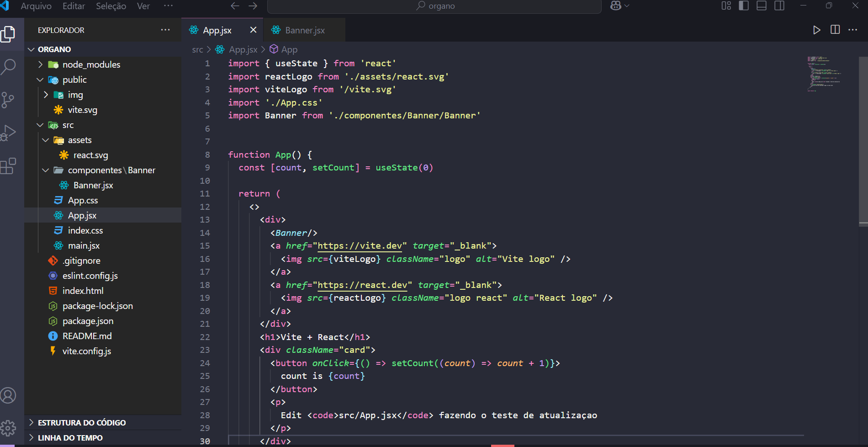Open main.jsx in the explorer
The height and width of the screenshot is (447, 868).
(84, 245)
